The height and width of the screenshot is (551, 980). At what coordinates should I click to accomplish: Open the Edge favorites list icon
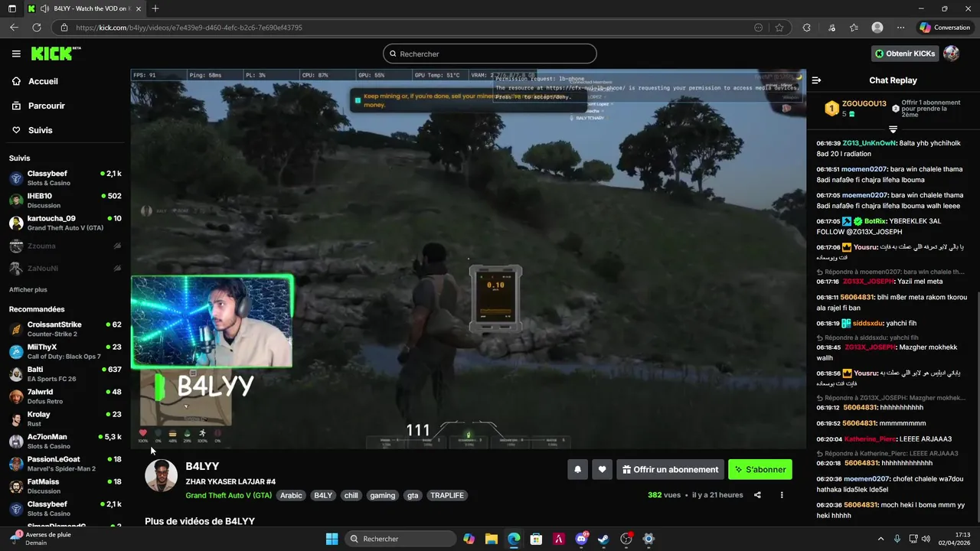(854, 28)
